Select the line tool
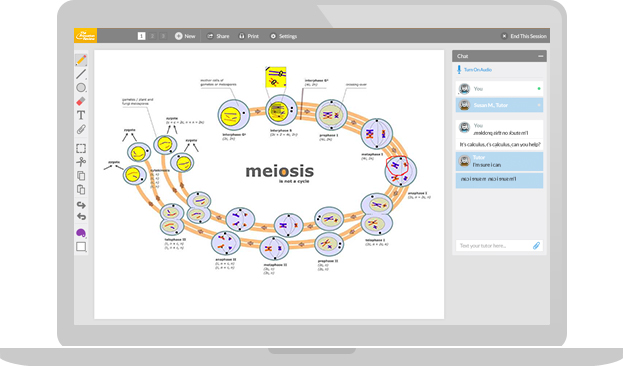Image resolution: width=623 pixels, height=366 pixels. [81, 74]
